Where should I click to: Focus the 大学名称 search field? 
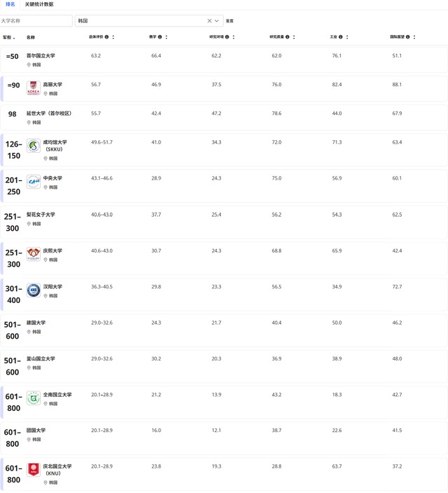(36, 21)
